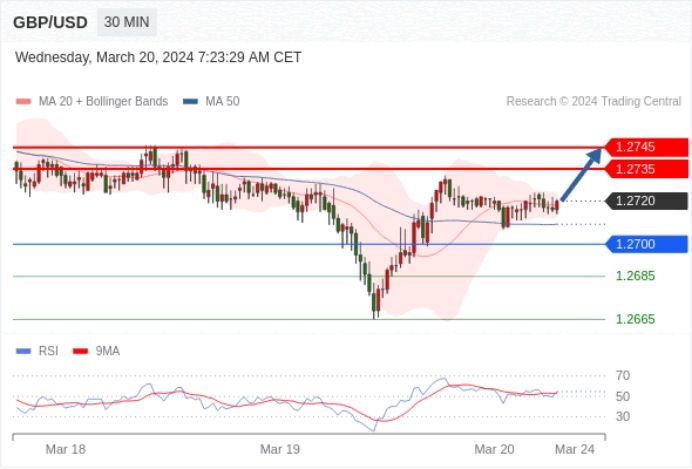Click the 1.2735 resistance price tag

click(x=646, y=169)
